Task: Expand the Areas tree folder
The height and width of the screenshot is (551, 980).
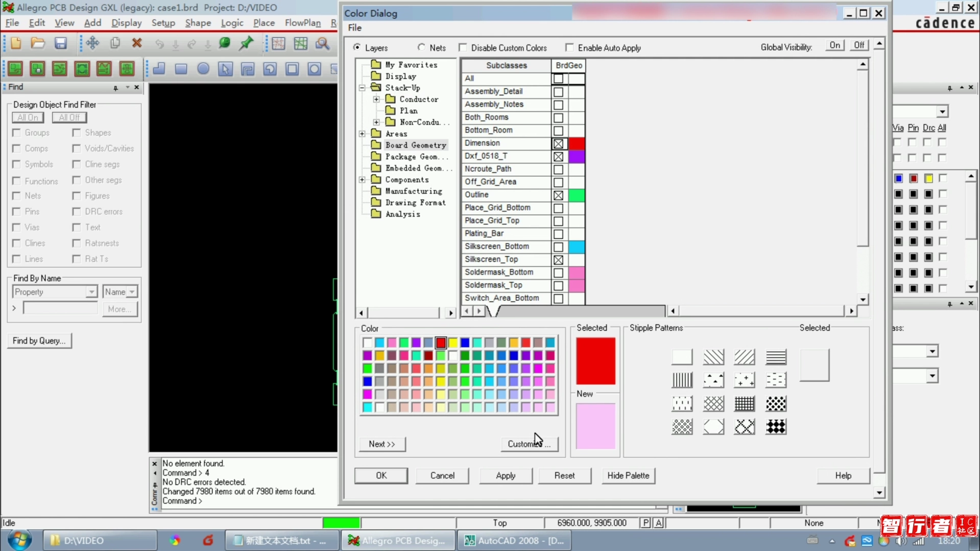Action: coord(362,134)
